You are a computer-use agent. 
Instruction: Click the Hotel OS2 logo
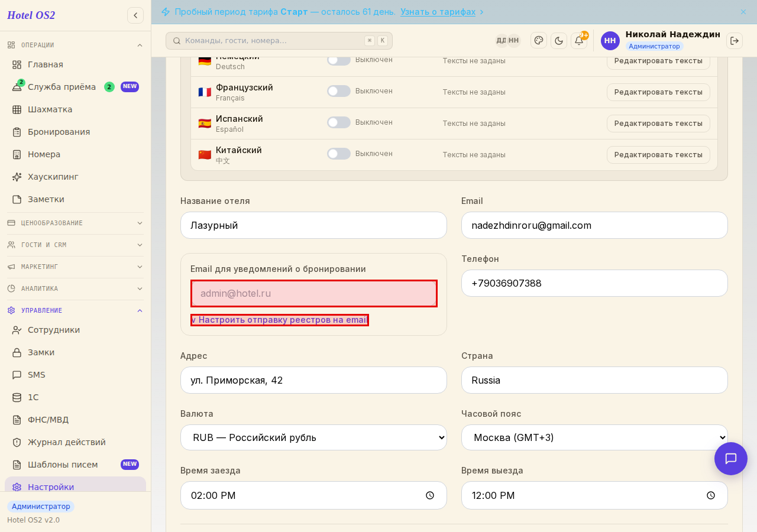point(31,15)
